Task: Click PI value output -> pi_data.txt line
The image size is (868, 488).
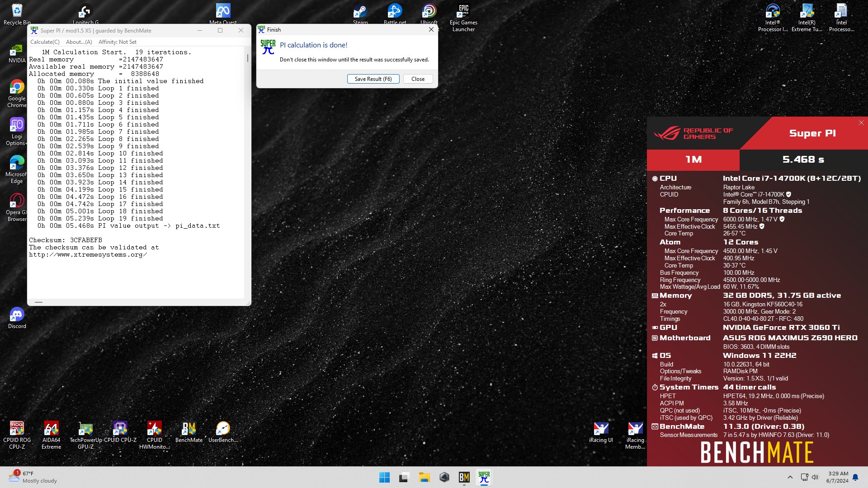Action: click(x=129, y=225)
